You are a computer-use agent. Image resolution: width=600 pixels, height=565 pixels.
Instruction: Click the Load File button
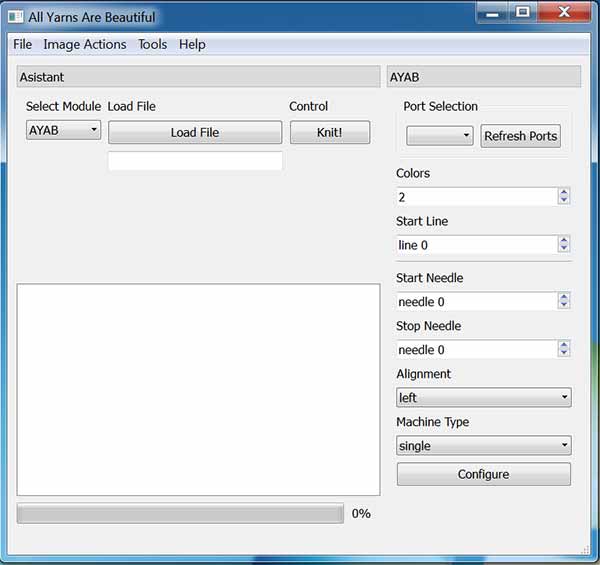(x=195, y=132)
